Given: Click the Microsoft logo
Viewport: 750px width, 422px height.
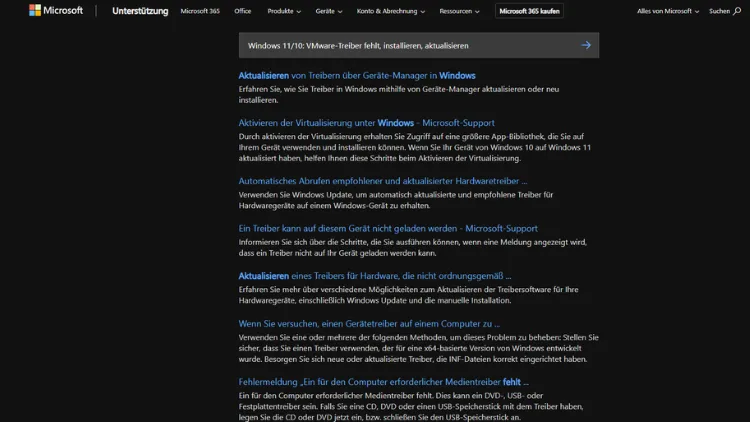Looking at the screenshot, I should click(55, 11).
